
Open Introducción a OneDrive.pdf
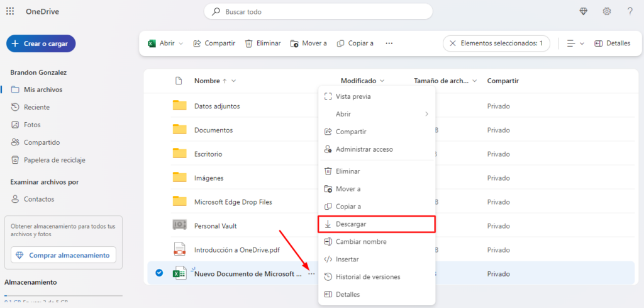point(237,250)
